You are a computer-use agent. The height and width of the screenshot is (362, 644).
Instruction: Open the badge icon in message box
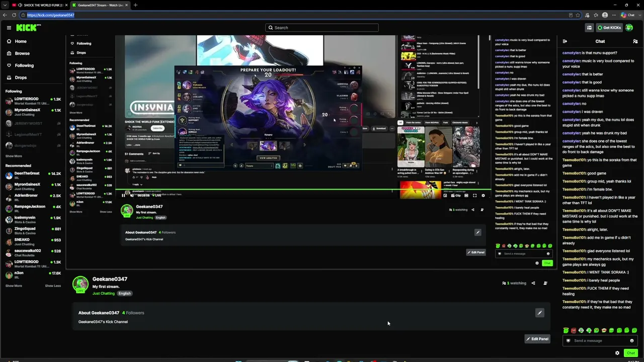click(568, 340)
